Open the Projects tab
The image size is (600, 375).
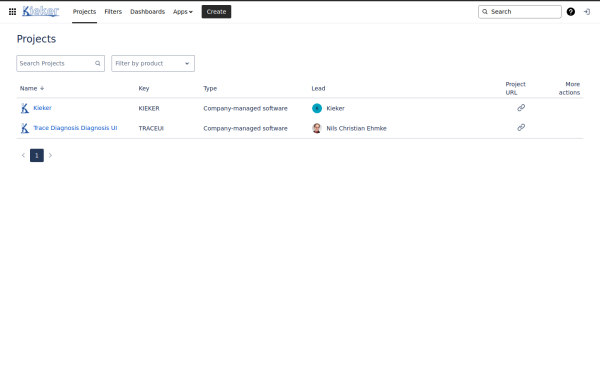coord(84,12)
